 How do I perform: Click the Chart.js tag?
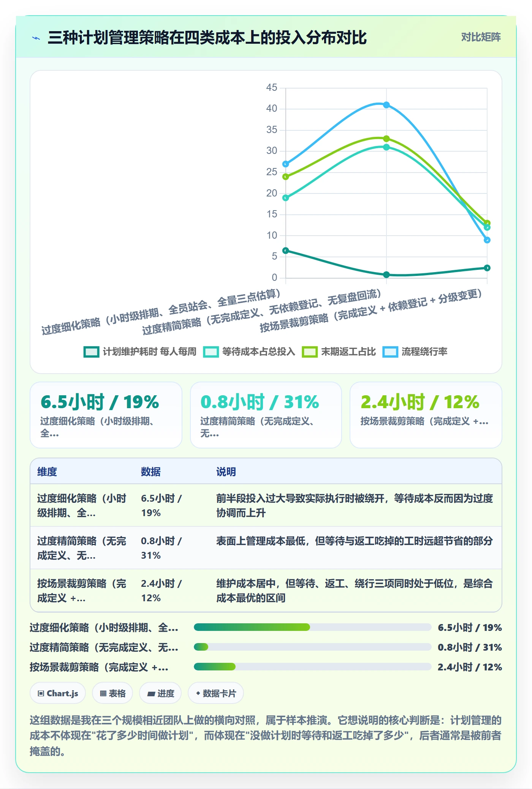click(x=58, y=693)
